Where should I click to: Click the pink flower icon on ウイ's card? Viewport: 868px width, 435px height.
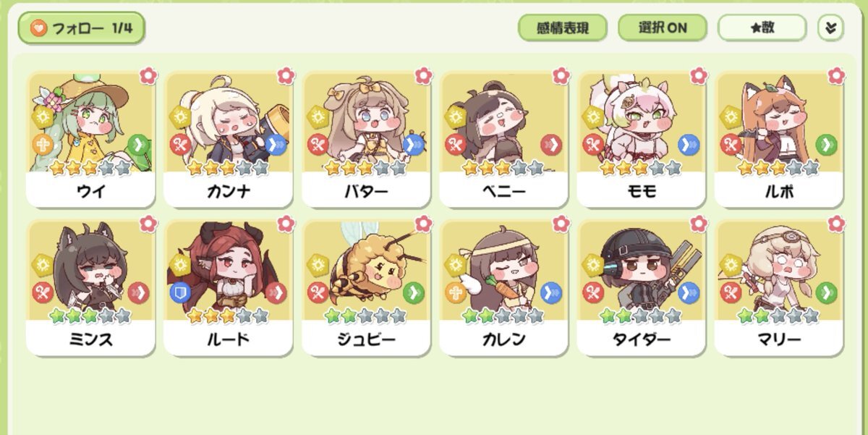[x=148, y=74]
